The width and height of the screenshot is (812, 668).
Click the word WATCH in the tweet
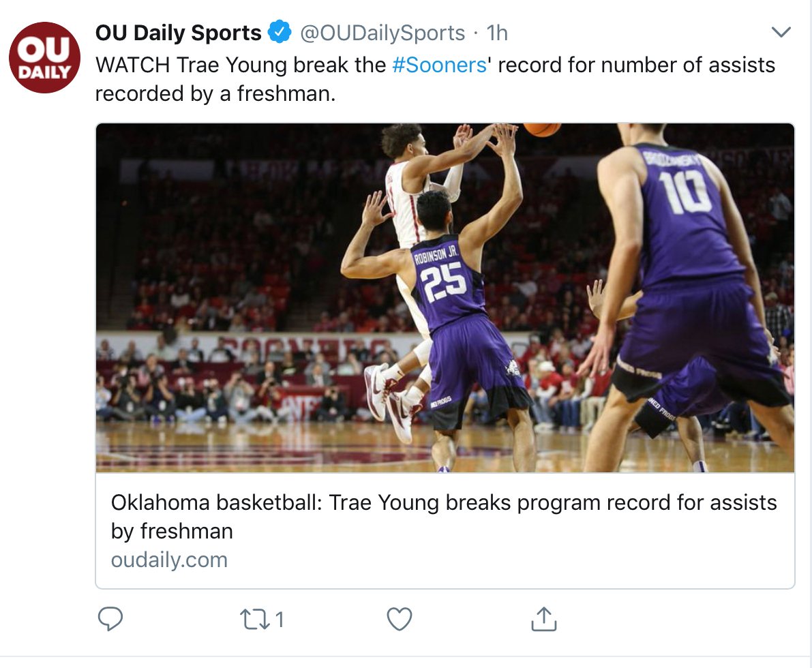pyautogui.click(x=133, y=65)
